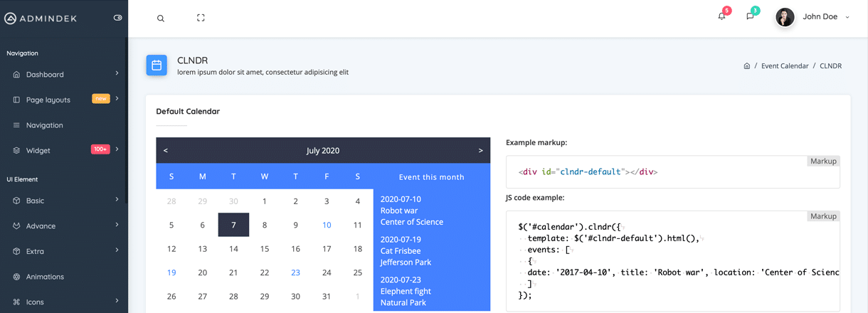Select event day 19 in calendar
This screenshot has width=868, height=313.
tap(171, 272)
